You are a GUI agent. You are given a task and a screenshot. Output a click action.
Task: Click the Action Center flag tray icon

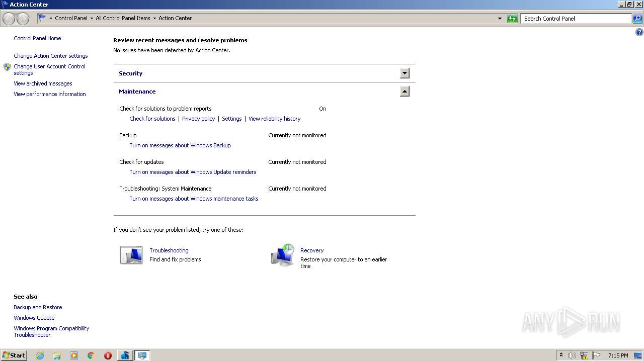tap(596, 355)
